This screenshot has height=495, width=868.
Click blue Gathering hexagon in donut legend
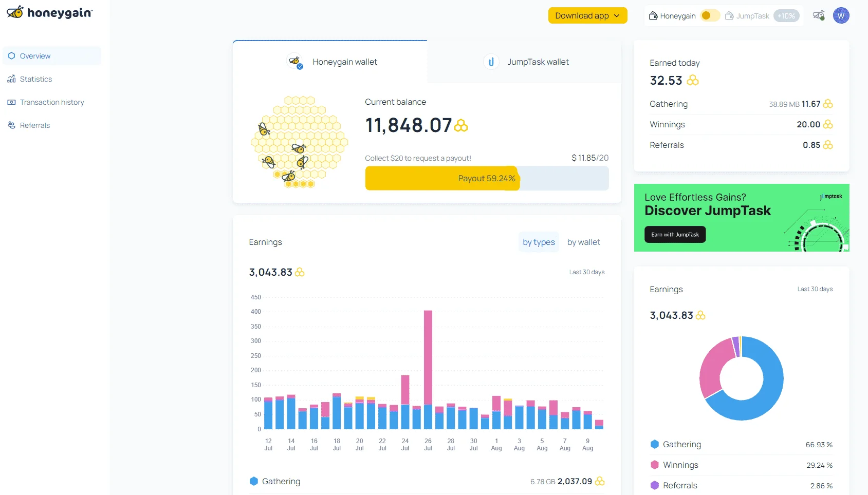(655, 444)
